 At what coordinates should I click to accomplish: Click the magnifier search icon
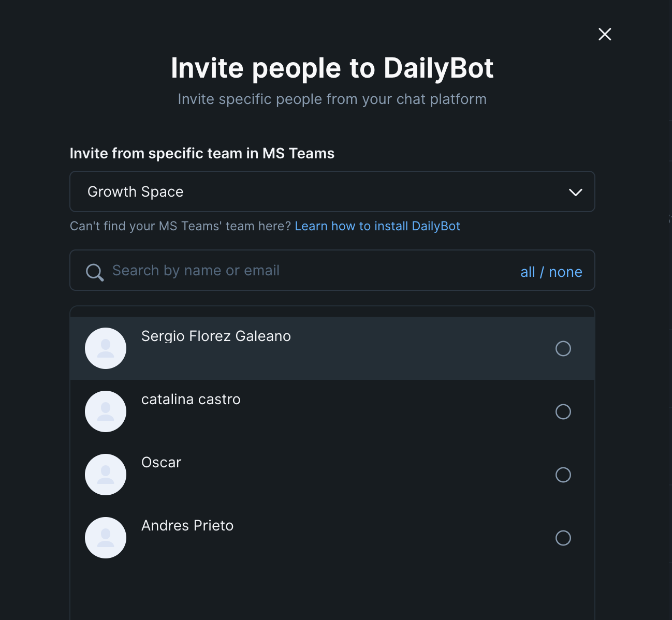coord(95,272)
